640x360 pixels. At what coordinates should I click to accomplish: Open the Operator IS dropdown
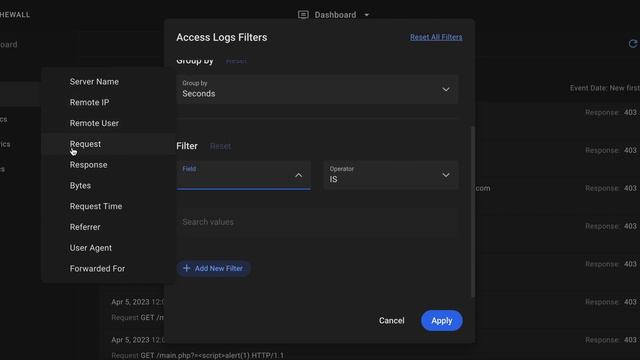pyautogui.click(x=391, y=175)
